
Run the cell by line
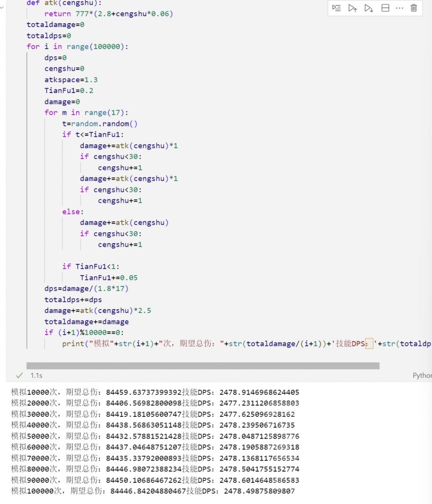pyautogui.click(x=337, y=8)
